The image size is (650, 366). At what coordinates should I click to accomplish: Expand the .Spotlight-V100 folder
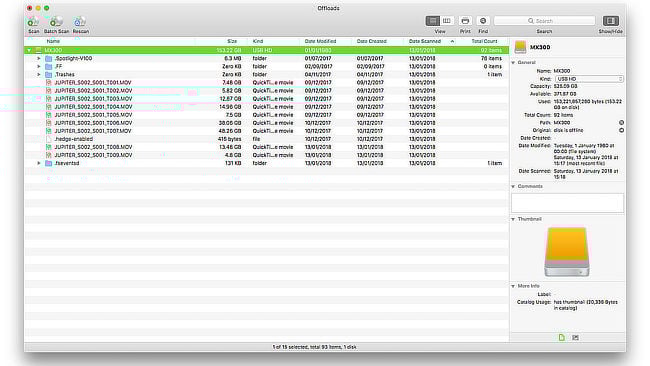(x=39, y=58)
